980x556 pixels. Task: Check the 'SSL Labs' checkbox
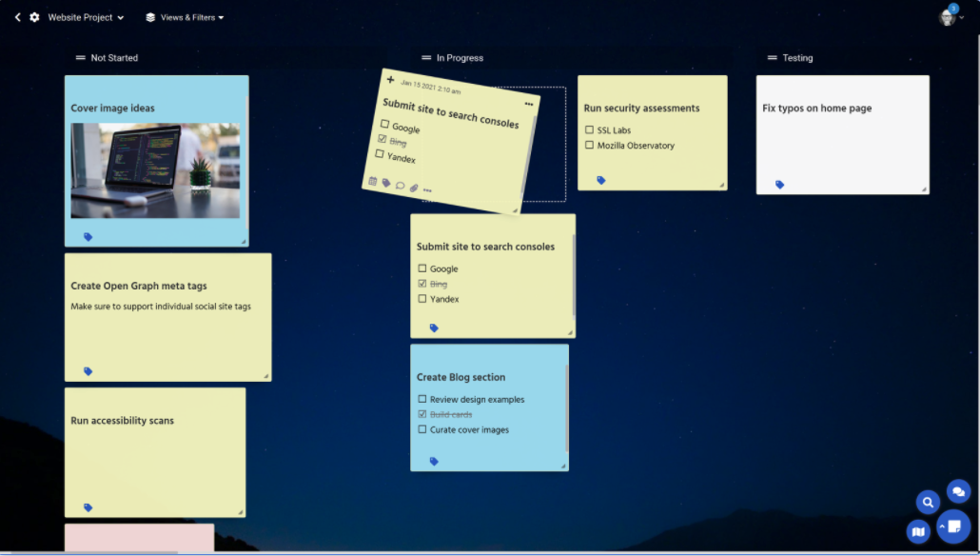588,129
